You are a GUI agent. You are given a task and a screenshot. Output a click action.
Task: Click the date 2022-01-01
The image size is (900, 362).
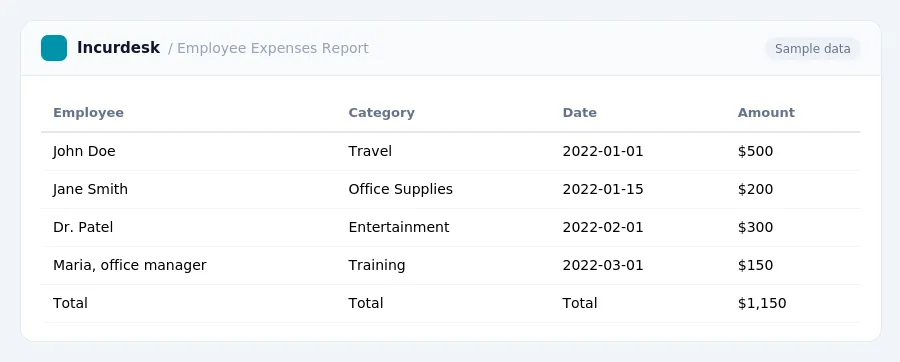[x=603, y=151]
